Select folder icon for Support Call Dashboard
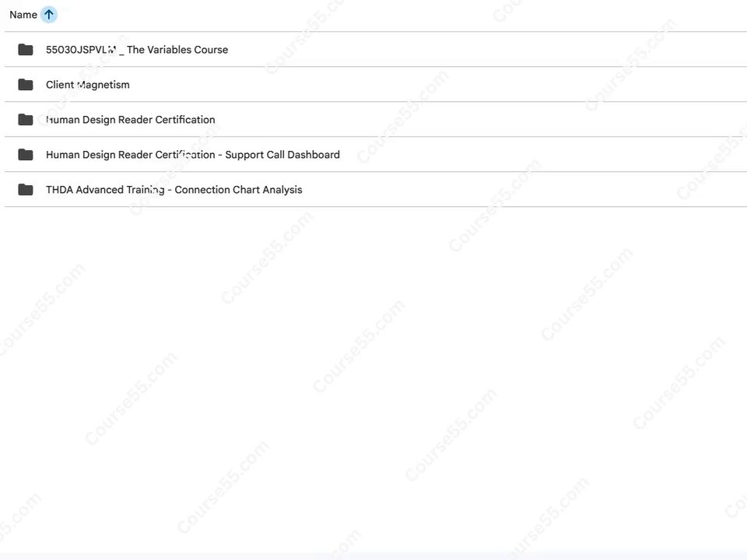Image resolution: width=747 pixels, height=560 pixels. 25,155
